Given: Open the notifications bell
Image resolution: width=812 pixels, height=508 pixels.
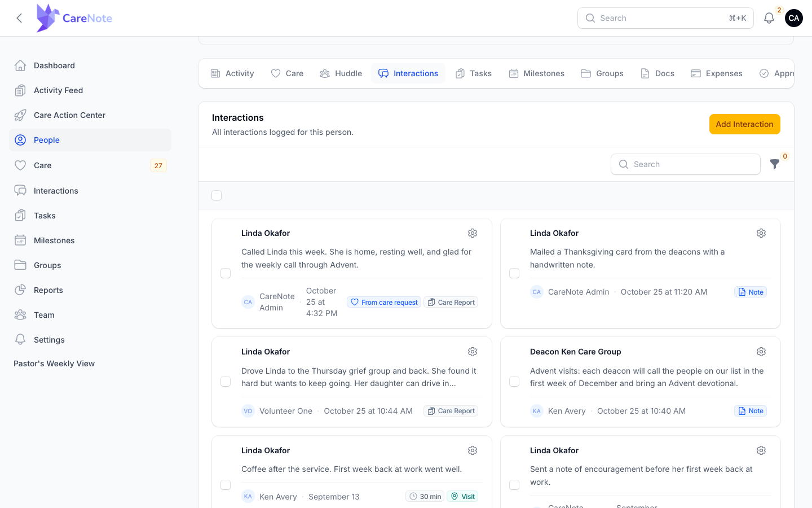Looking at the screenshot, I should tap(769, 18).
